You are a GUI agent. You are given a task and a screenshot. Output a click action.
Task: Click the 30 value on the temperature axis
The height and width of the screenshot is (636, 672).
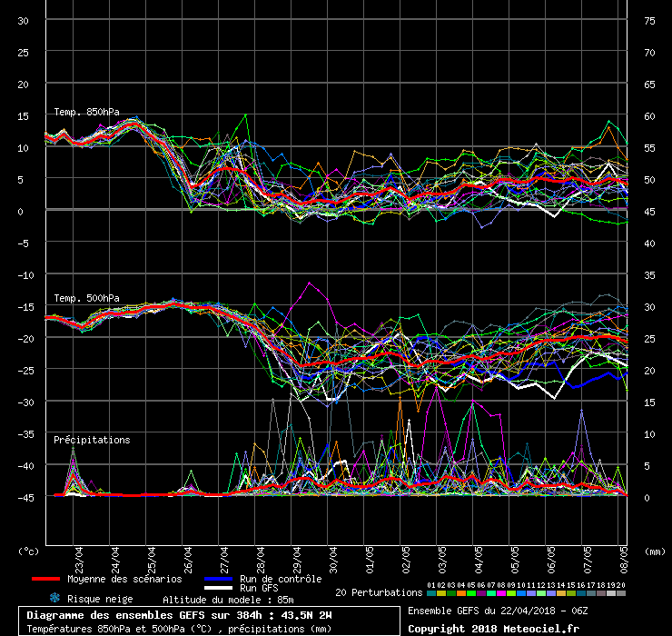pos(23,21)
